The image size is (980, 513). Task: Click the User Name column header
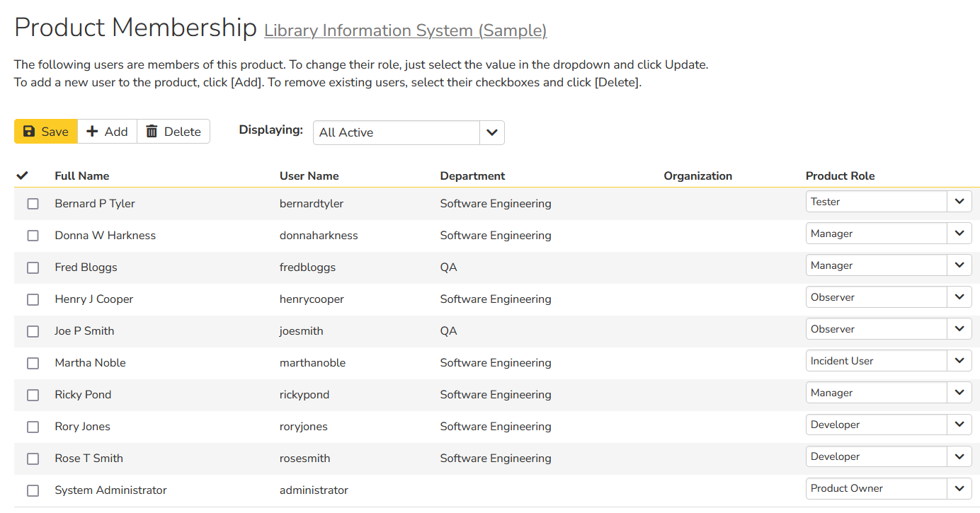pyautogui.click(x=309, y=176)
